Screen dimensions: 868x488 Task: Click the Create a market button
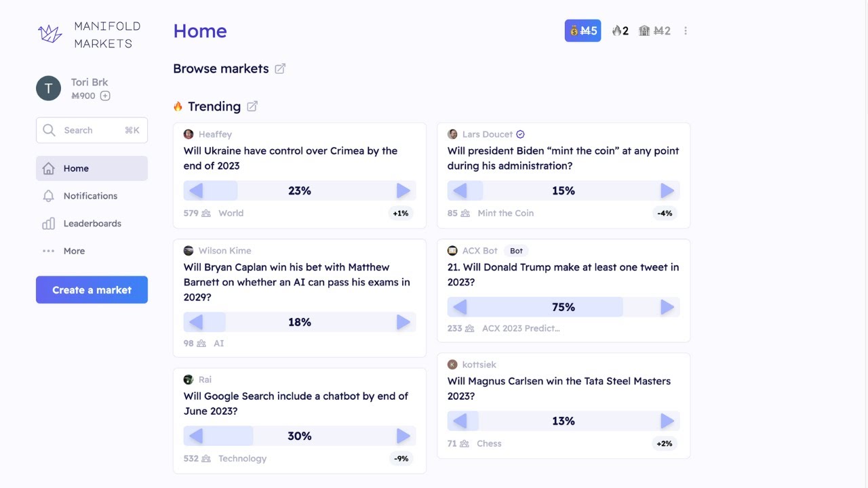92,290
